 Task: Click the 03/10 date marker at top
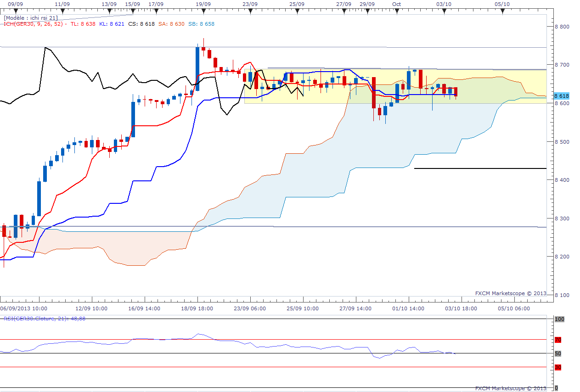pos(444,4)
